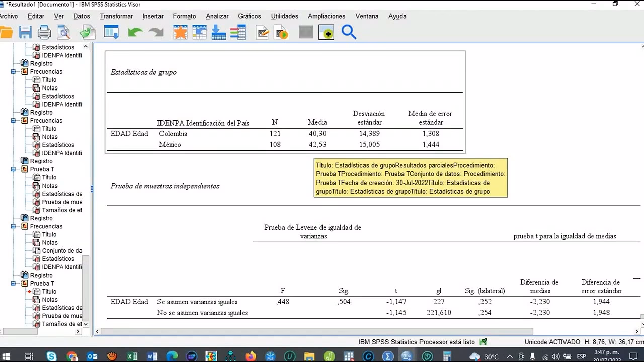
Task: Click the Undo arrow icon
Action: 134,32
